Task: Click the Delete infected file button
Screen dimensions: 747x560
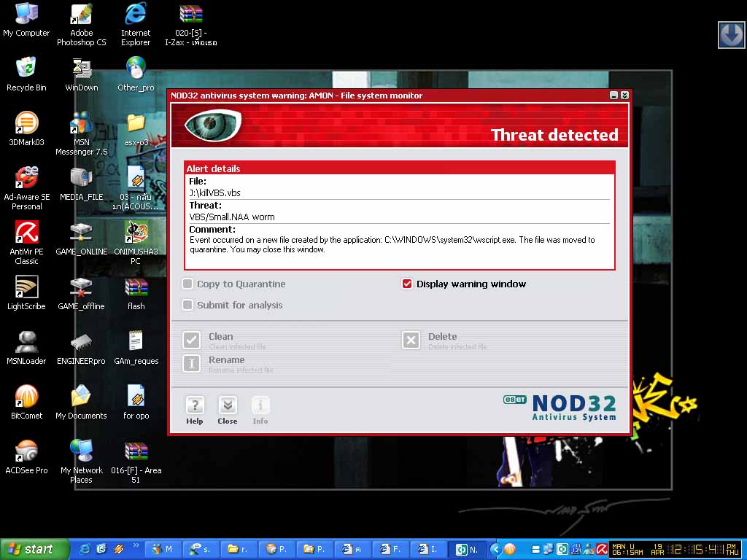Action: point(411,340)
